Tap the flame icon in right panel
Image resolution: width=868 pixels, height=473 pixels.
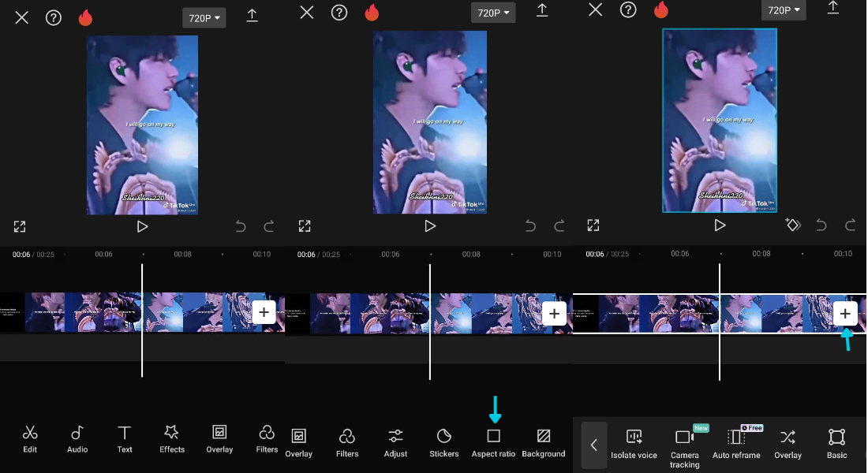(661, 9)
